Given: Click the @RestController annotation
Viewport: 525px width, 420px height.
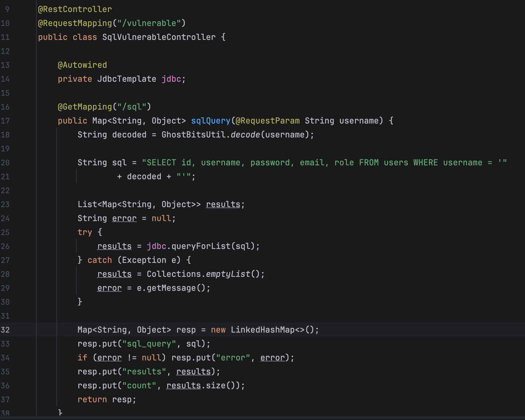Looking at the screenshot, I should tap(75, 9).
